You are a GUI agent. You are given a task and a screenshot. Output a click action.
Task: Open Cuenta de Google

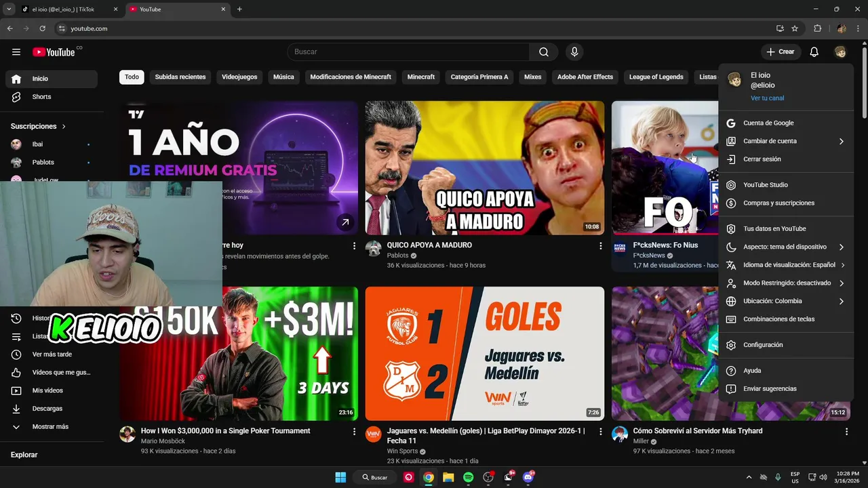(x=786, y=123)
